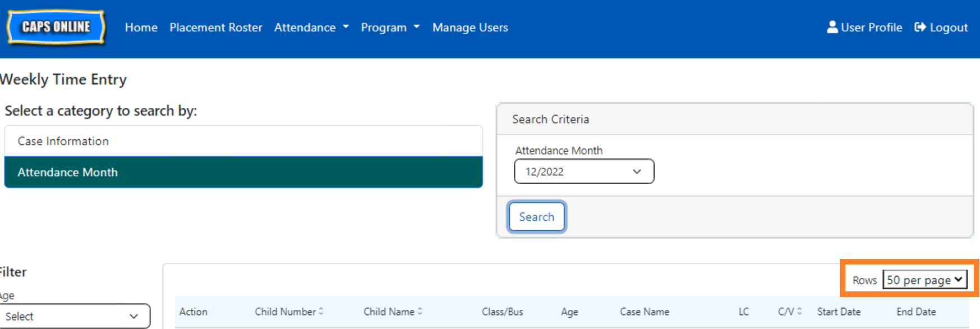Sort by Child Number column arrows
The image size is (980, 329).
(321, 311)
